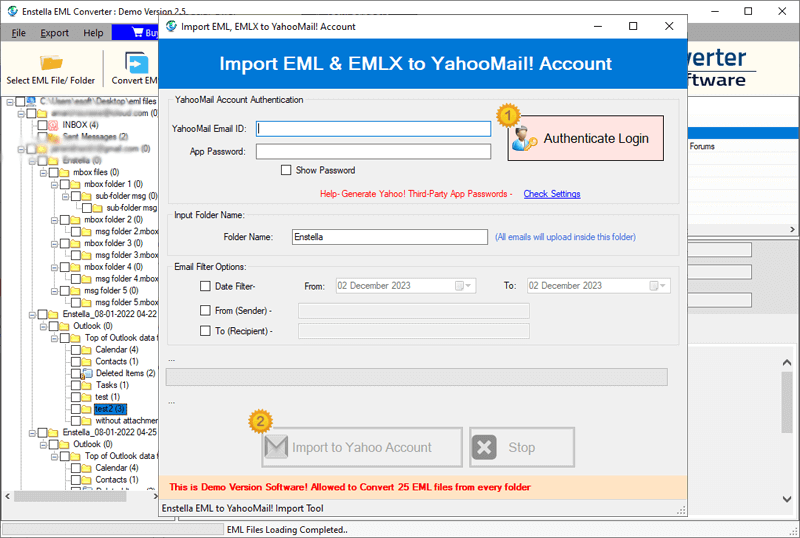Click the mbox folder 4 (0) folder icon

click(x=76, y=267)
